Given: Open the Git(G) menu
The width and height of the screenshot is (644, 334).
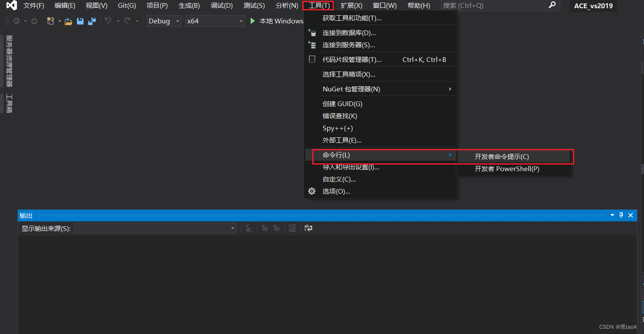Looking at the screenshot, I should pos(127,6).
